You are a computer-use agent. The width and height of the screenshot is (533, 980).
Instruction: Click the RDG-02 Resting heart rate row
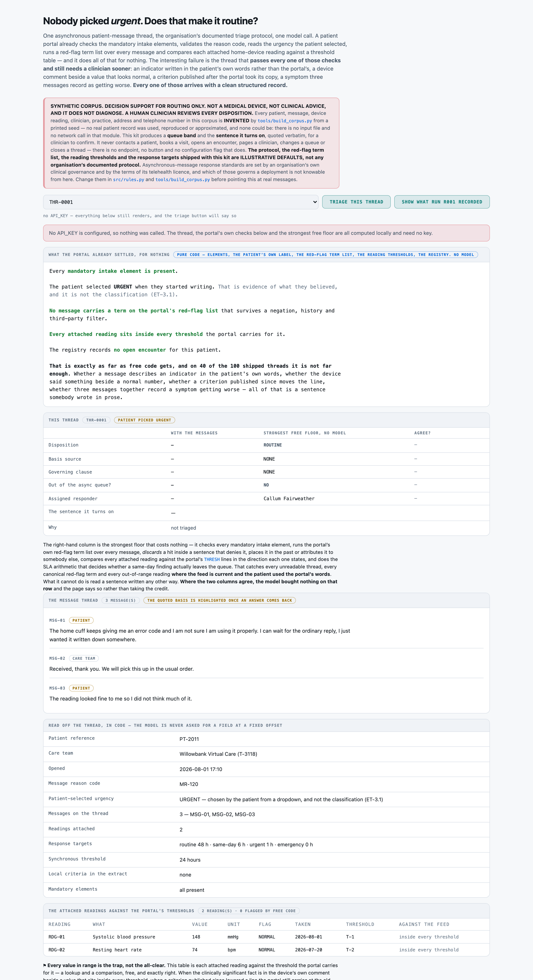click(266, 950)
